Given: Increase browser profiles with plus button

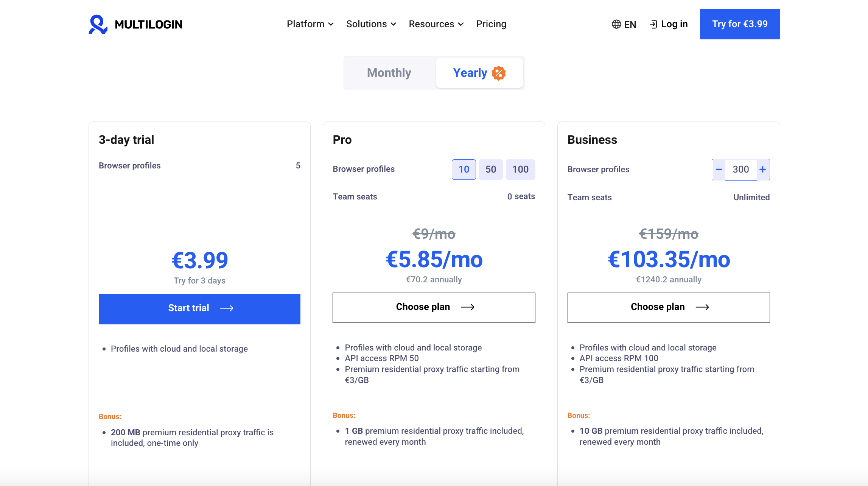Looking at the screenshot, I should [x=763, y=170].
